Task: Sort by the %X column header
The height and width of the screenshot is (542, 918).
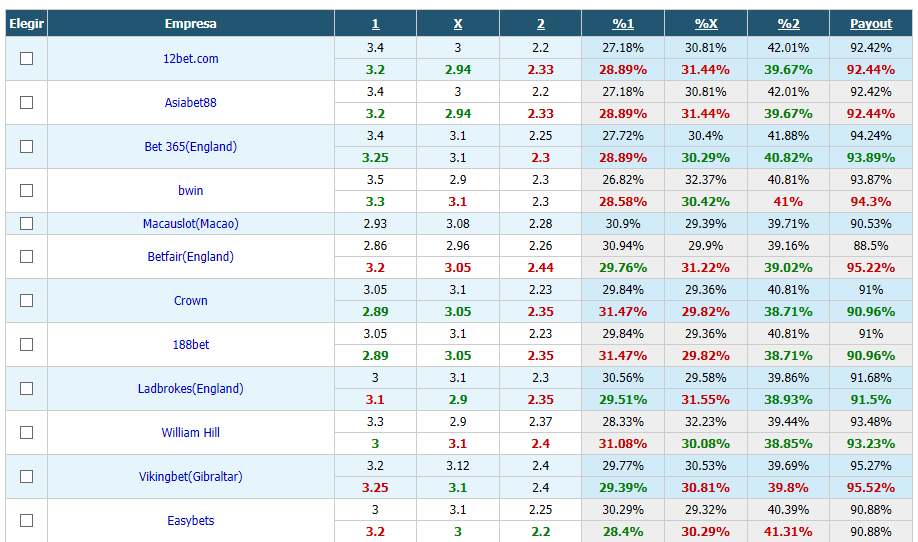Action: (x=706, y=24)
